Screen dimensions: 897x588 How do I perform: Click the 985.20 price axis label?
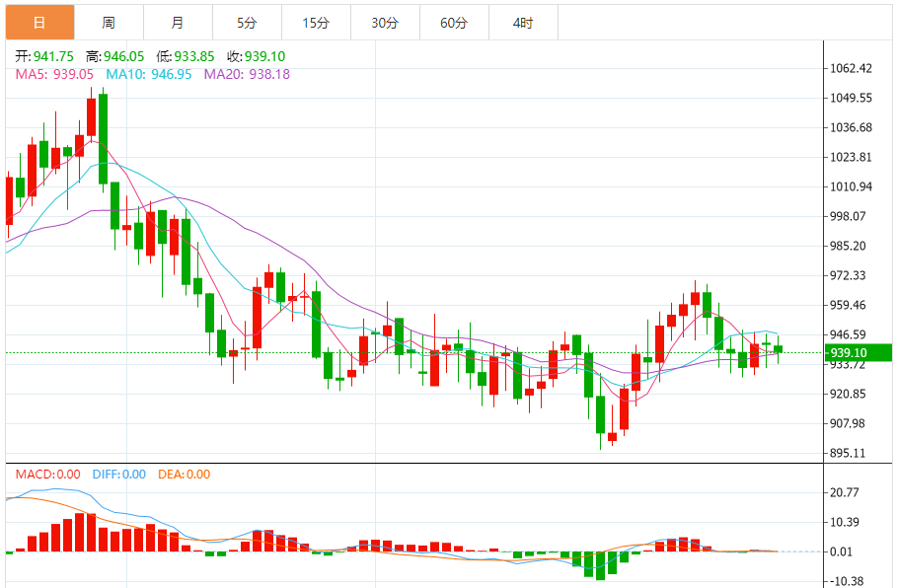coord(848,246)
